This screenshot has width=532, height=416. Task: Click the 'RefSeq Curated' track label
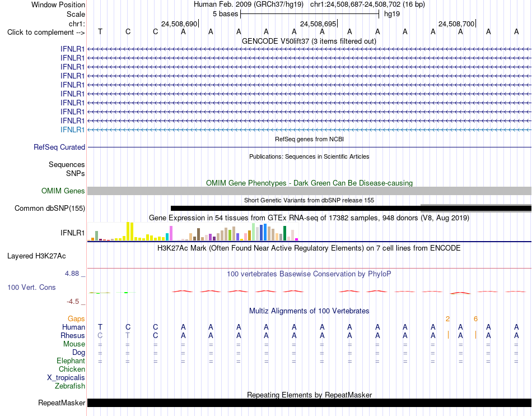click(59, 147)
